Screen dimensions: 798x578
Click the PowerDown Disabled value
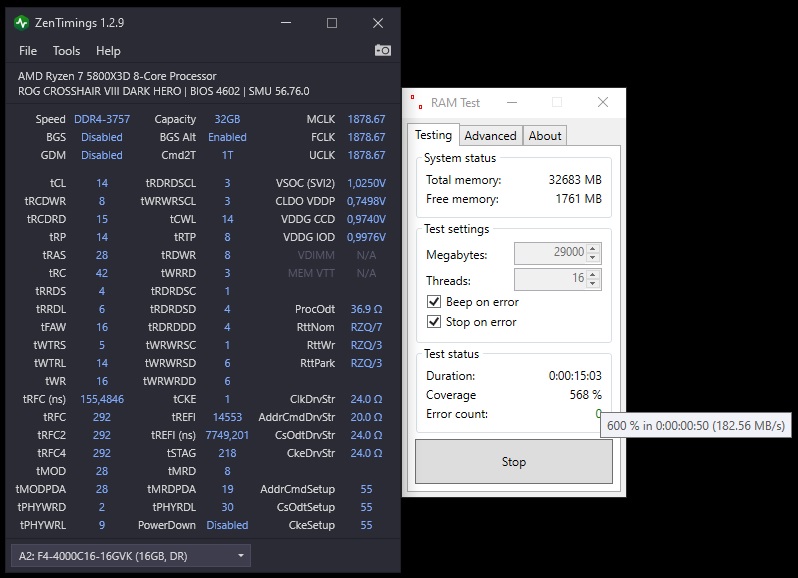coord(227,525)
